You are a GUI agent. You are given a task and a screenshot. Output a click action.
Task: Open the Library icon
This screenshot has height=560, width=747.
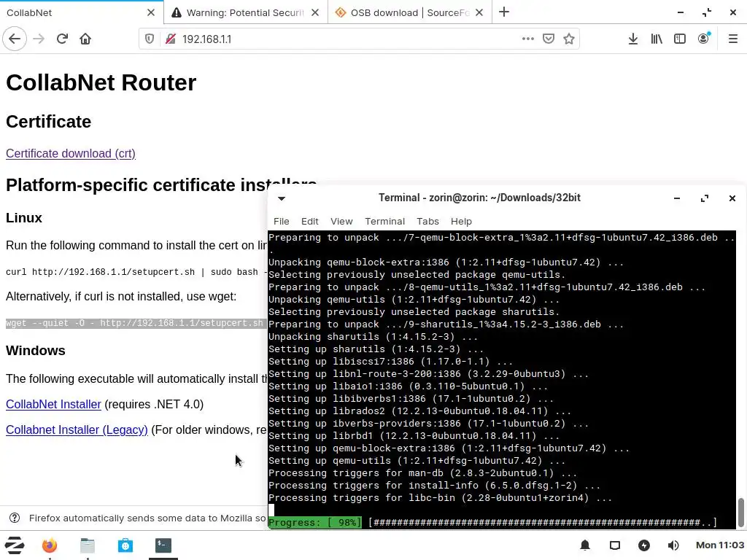tap(657, 39)
